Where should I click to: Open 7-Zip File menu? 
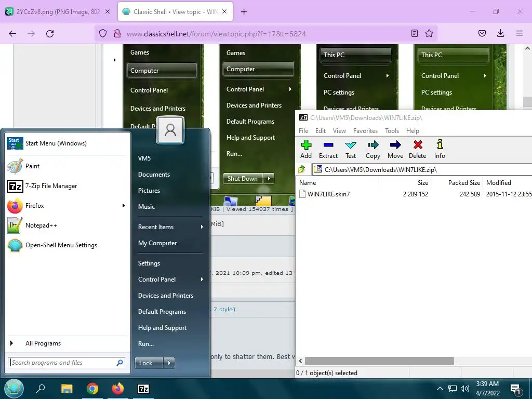(303, 130)
